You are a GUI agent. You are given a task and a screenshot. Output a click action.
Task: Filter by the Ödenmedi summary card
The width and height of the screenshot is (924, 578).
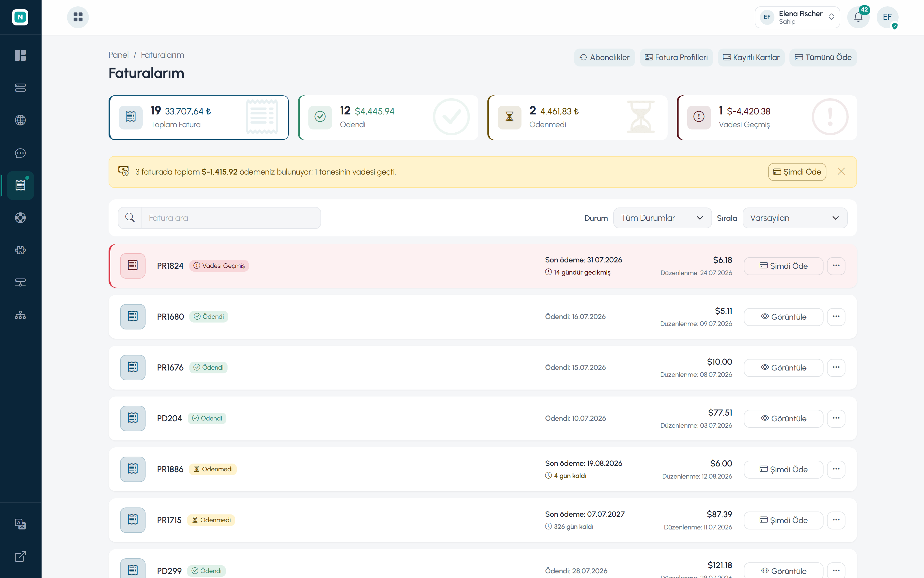(577, 117)
